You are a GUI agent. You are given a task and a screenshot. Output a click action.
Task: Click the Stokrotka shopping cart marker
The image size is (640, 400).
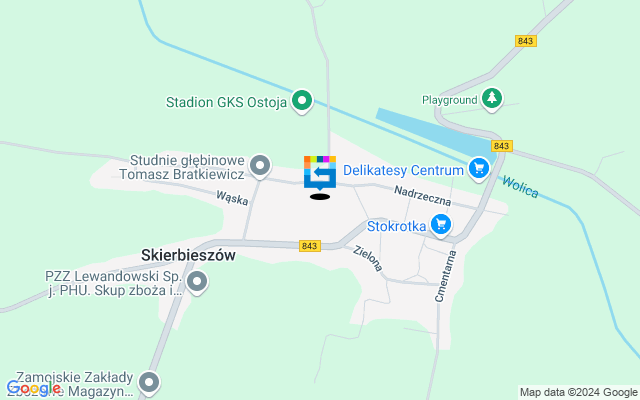[x=441, y=225]
